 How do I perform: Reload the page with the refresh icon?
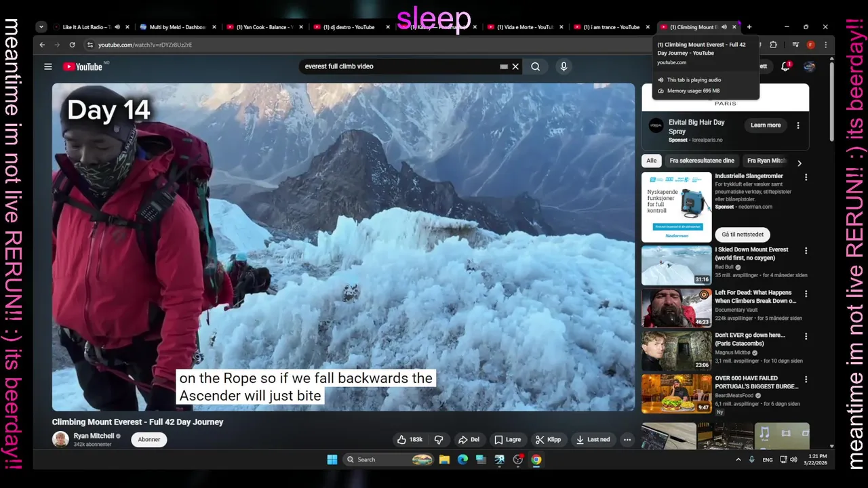[x=72, y=45]
